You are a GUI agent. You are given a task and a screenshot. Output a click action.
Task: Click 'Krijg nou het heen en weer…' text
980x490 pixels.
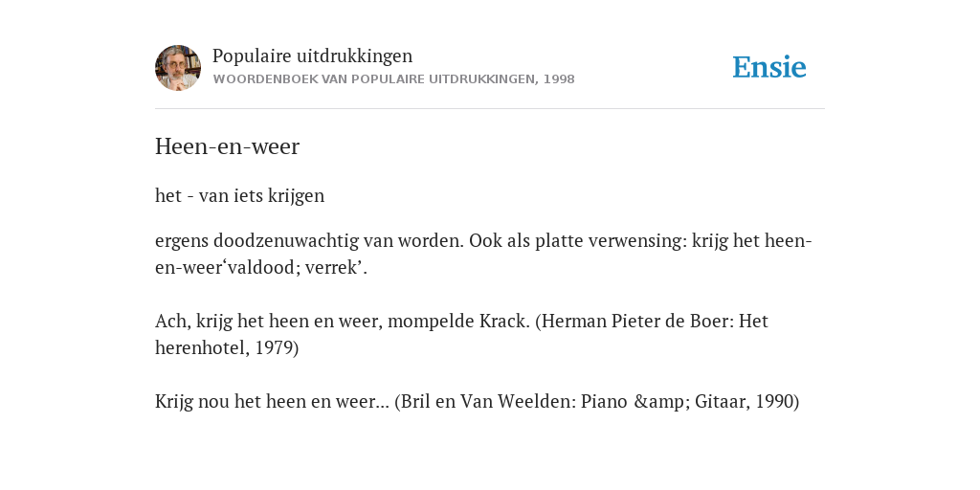pyautogui.click(x=273, y=401)
